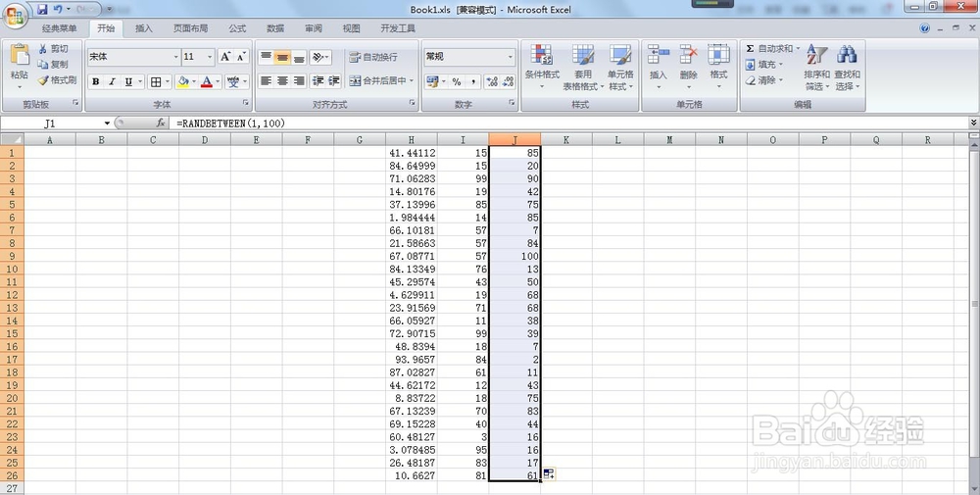
Task: Expand the formula bar
Action: [973, 123]
